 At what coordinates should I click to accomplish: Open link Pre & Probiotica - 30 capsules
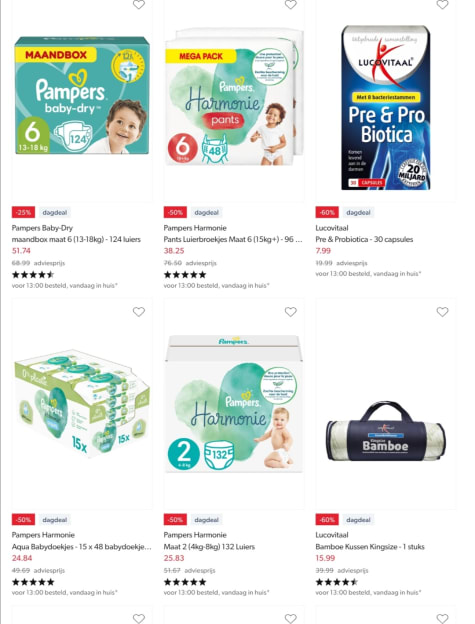(364, 240)
